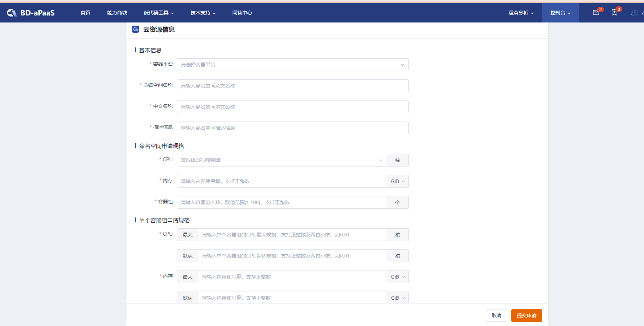Focus the 命名空间中文名称 input field

coord(293,107)
